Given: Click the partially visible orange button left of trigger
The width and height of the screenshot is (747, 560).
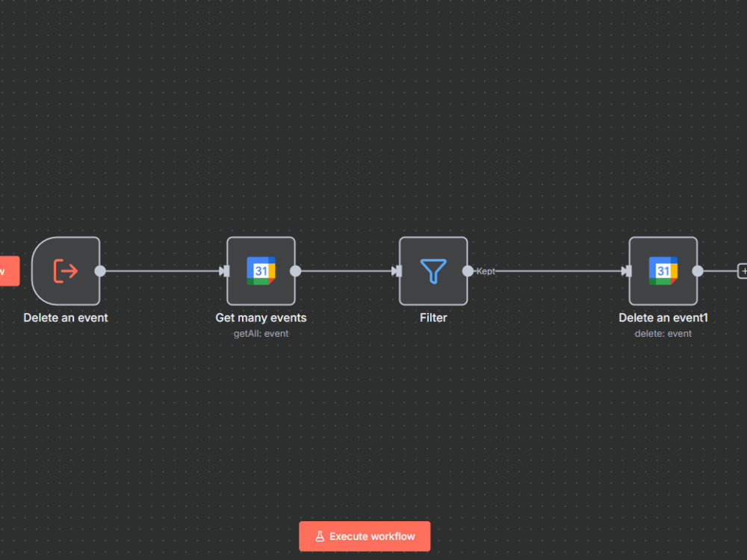Looking at the screenshot, I should (x=10, y=271).
